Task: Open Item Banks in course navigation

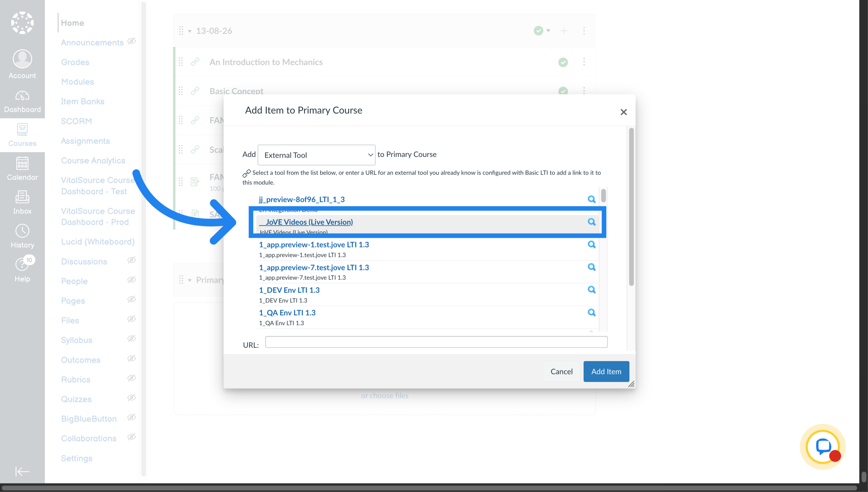Action: 82,101
